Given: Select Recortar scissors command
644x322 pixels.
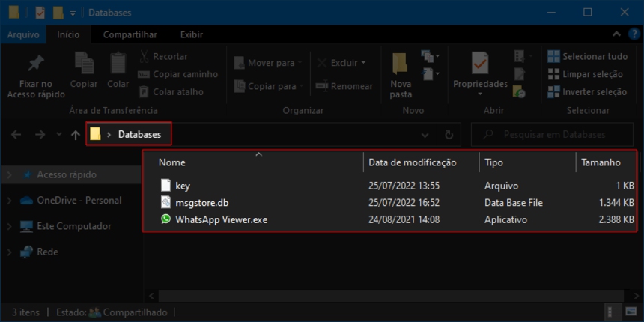Looking at the screenshot, I should tap(163, 56).
